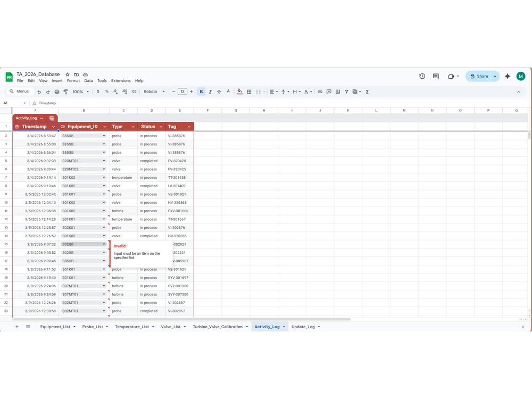Format as currency with the dollar icon
This screenshot has height=399, width=532.
click(98, 92)
